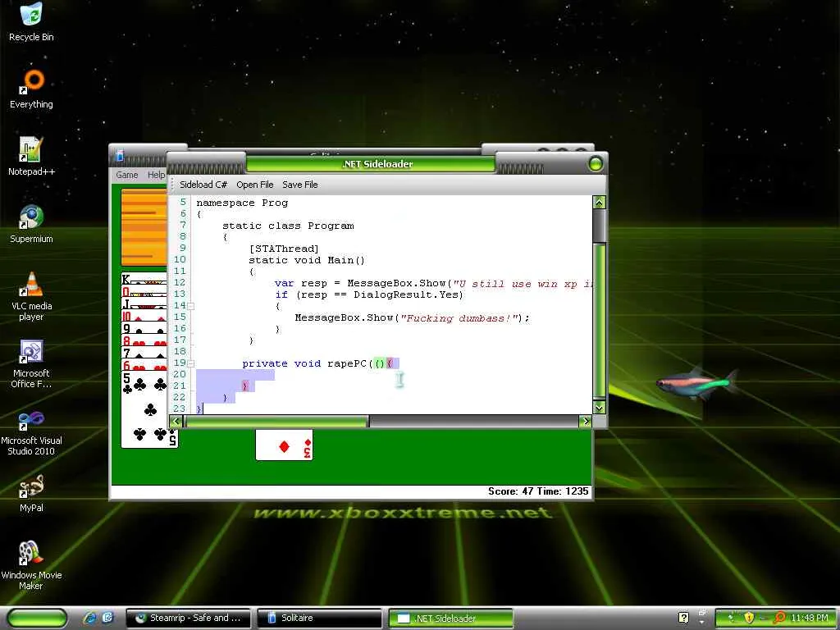Click the horizontal scrollbar right arrow
840x630 pixels.
coord(585,421)
